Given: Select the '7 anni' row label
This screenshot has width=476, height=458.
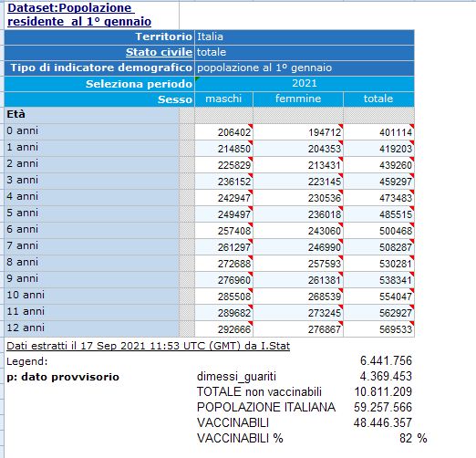Looking at the screenshot, I should tap(91, 246).
